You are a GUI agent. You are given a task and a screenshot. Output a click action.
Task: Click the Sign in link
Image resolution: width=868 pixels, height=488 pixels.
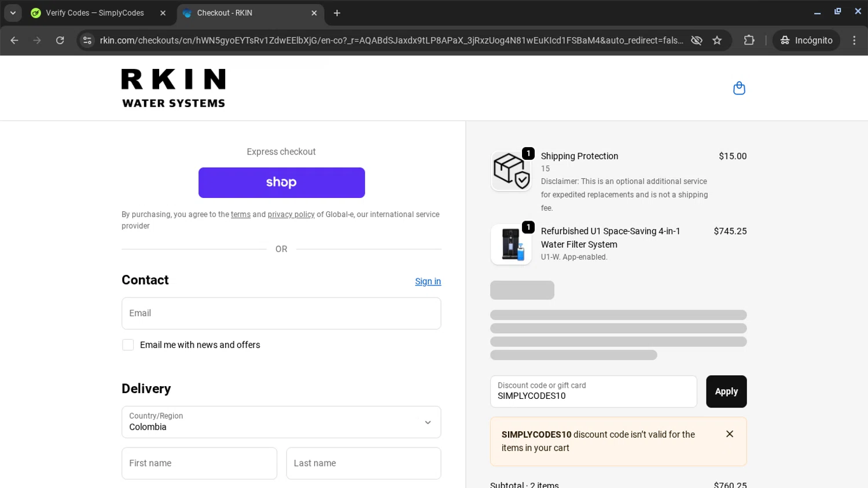[428, 281]
